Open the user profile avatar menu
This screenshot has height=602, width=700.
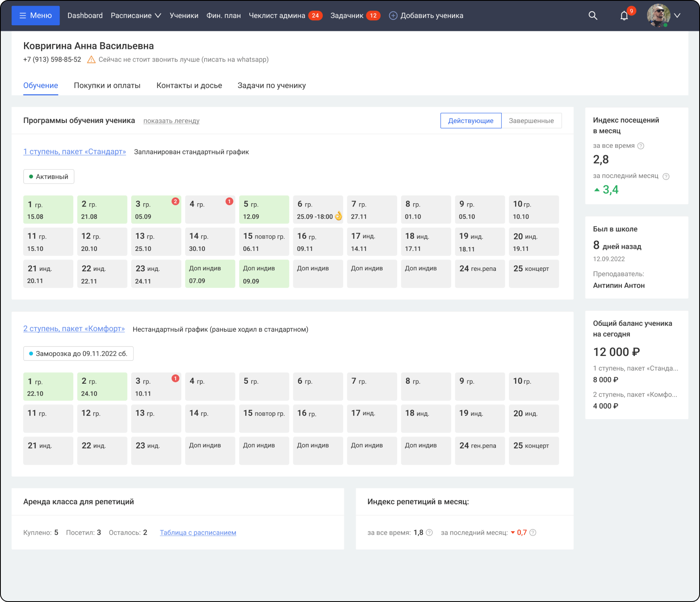pos(658,15)
